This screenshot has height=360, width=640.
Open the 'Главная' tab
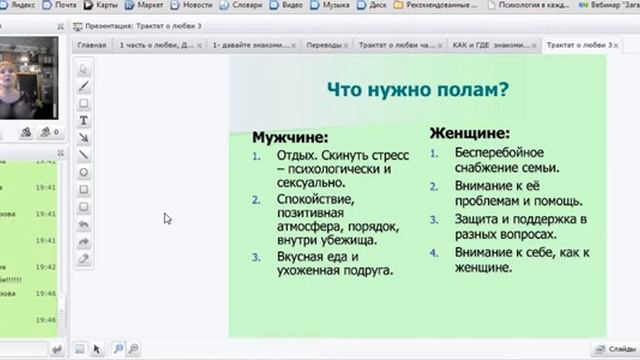pyautogui.click(x=92, y=45)
